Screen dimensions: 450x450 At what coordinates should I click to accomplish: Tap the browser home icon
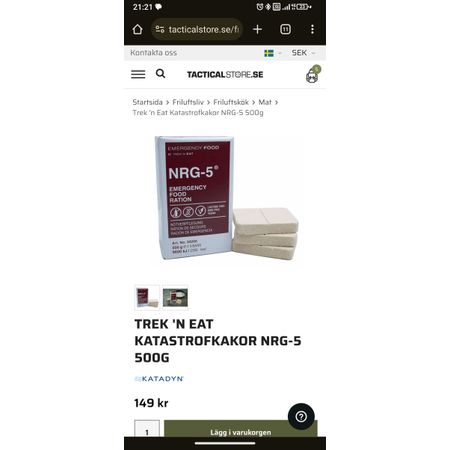[137, 29]
